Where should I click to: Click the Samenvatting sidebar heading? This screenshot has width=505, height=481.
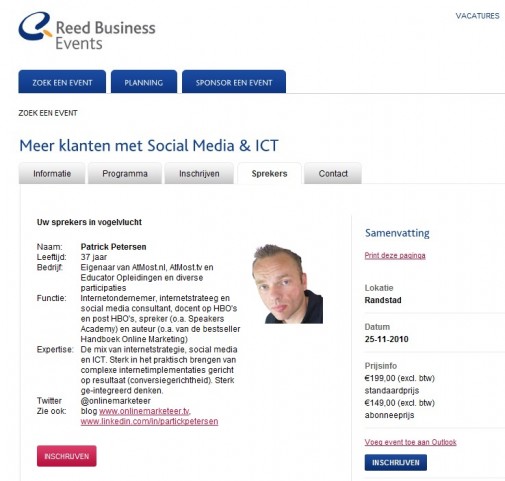397,233
